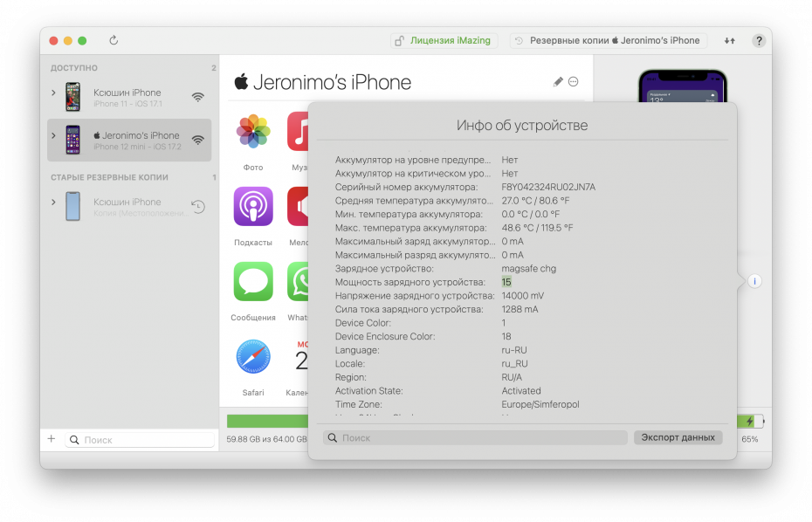
Task: Click the Зарядное устройство label
Action: [384, 269]
